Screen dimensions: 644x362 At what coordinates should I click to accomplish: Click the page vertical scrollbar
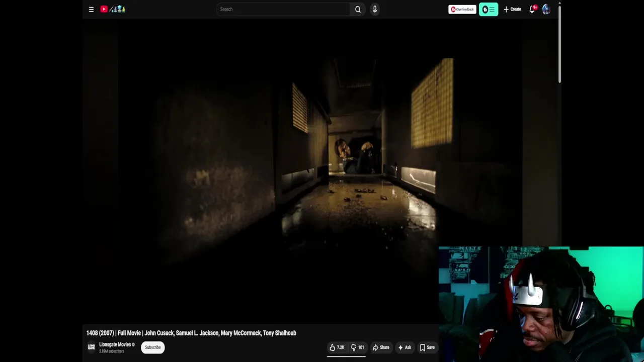click(x=559, y=45)
